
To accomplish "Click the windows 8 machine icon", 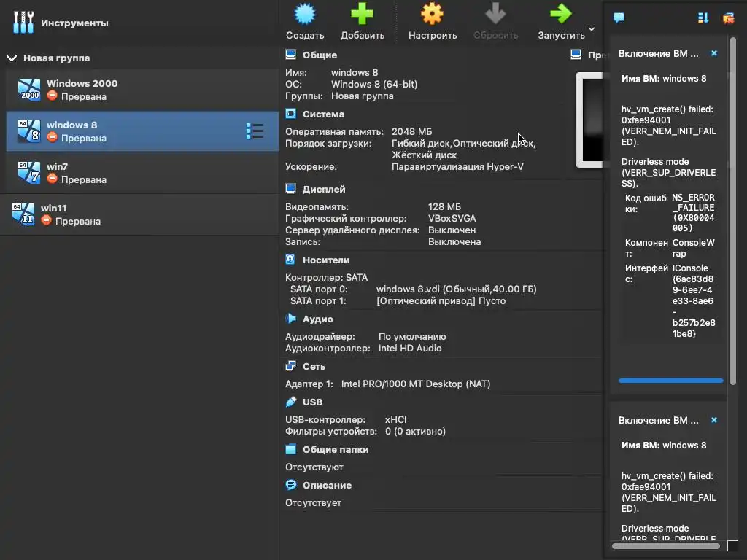I will 29,131.
